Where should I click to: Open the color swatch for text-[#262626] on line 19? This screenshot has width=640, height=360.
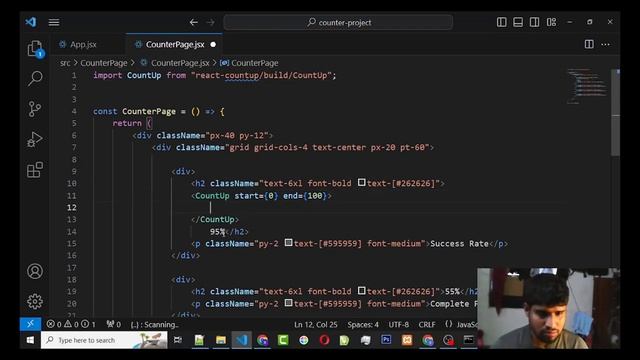[362, 291]
